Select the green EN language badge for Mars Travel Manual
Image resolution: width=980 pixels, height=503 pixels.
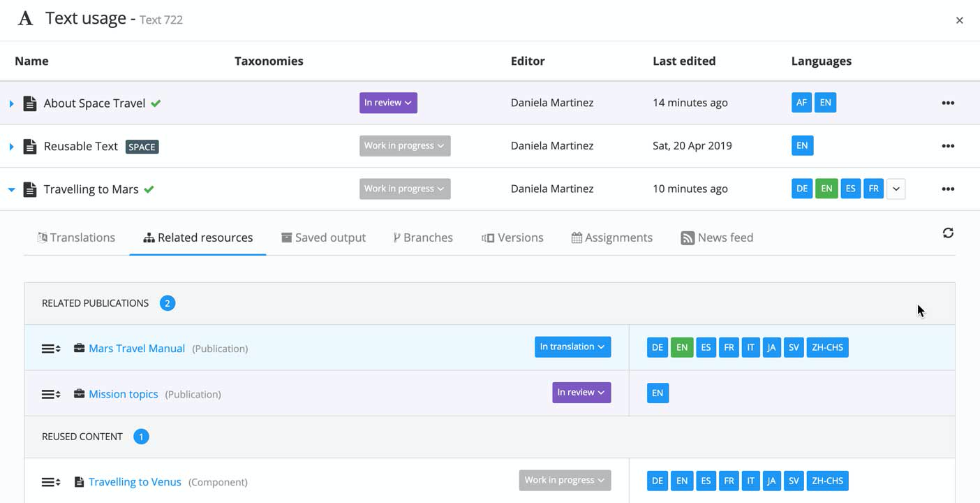coord(682,347)
